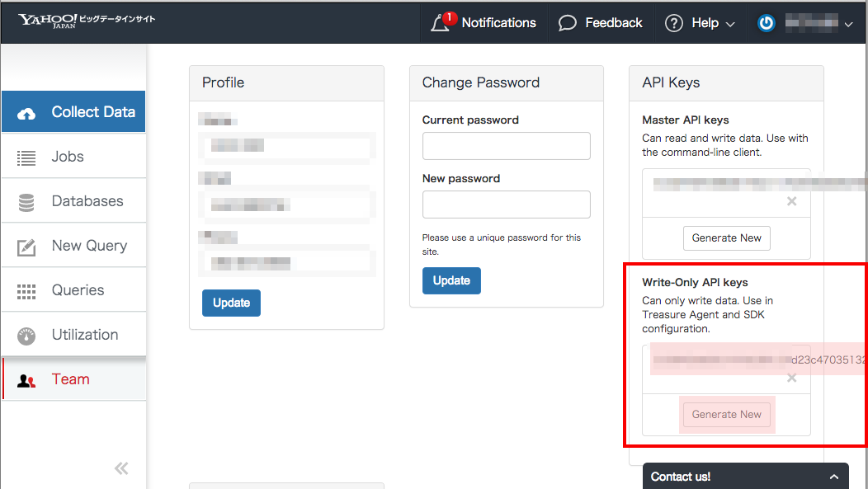
Task: Open the Team menu item
Action: tap(70, 379)
